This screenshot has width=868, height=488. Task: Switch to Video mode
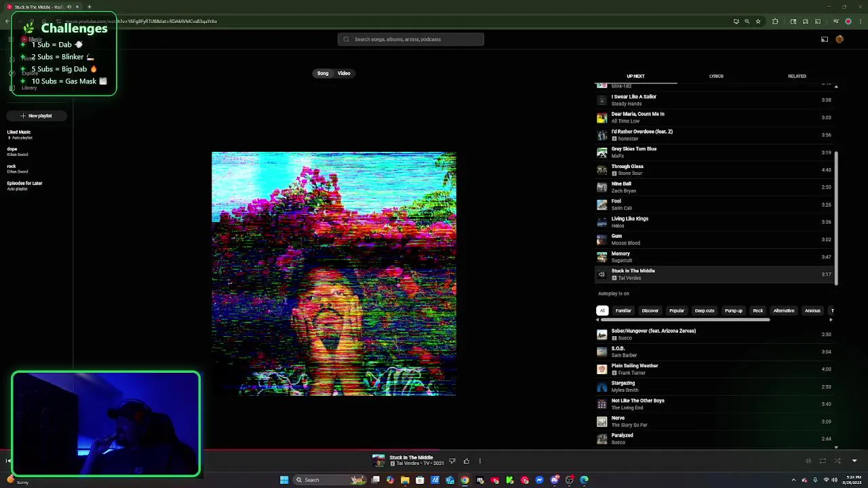coord(344,73)
